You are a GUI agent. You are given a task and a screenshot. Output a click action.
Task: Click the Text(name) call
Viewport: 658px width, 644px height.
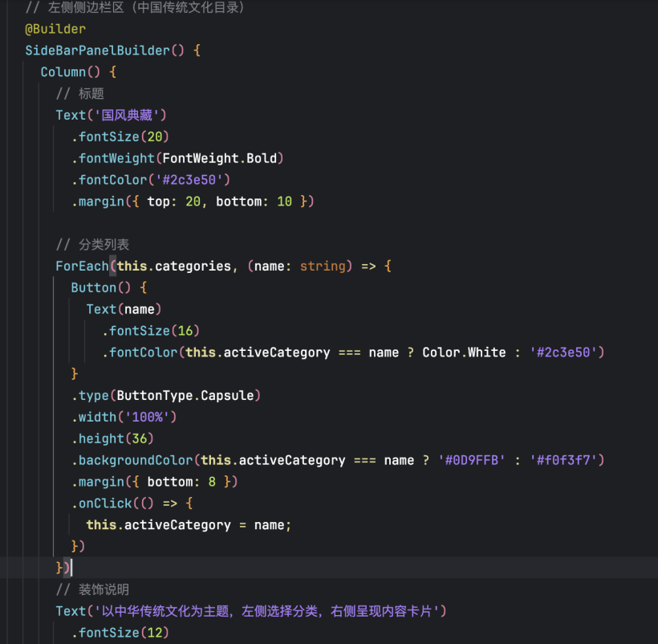(124, 309)
